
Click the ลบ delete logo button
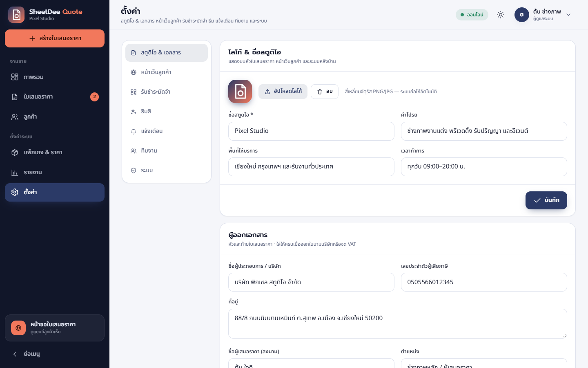(325, 92)
